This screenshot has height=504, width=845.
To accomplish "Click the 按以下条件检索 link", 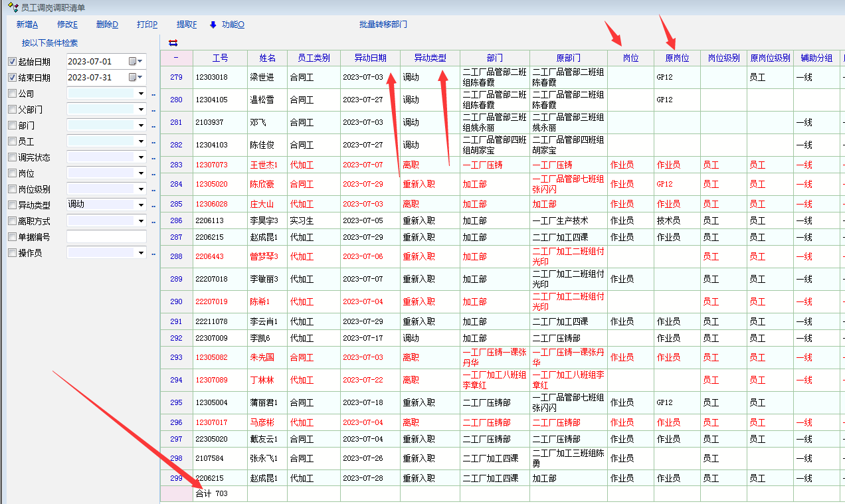I will pyautogui.click(x=50, y=43).
